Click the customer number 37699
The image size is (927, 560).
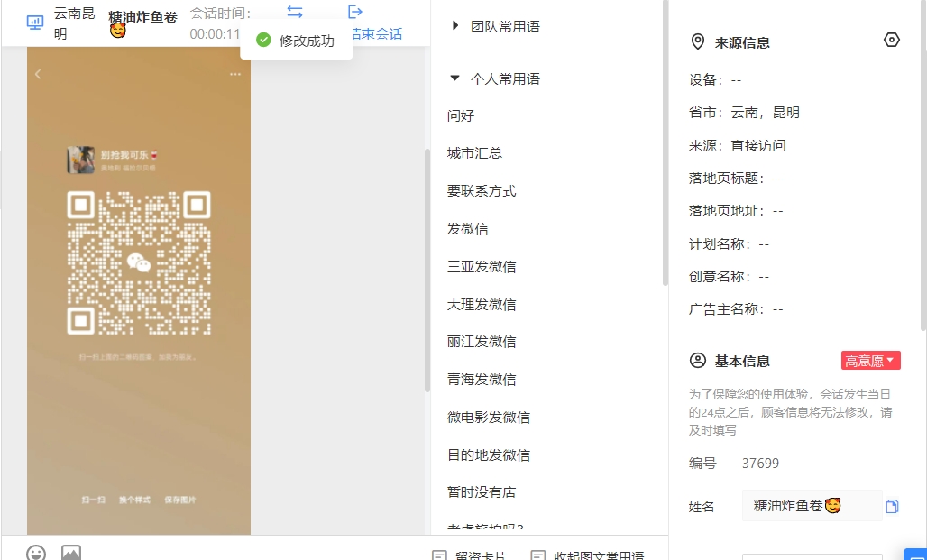tap(760, 463)
